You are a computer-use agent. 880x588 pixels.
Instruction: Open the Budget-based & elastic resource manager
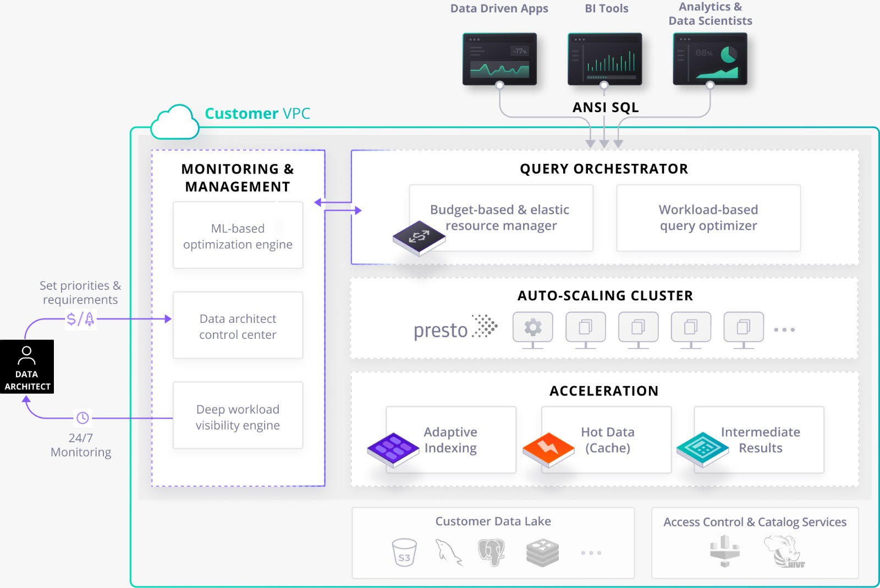[500, 218]
